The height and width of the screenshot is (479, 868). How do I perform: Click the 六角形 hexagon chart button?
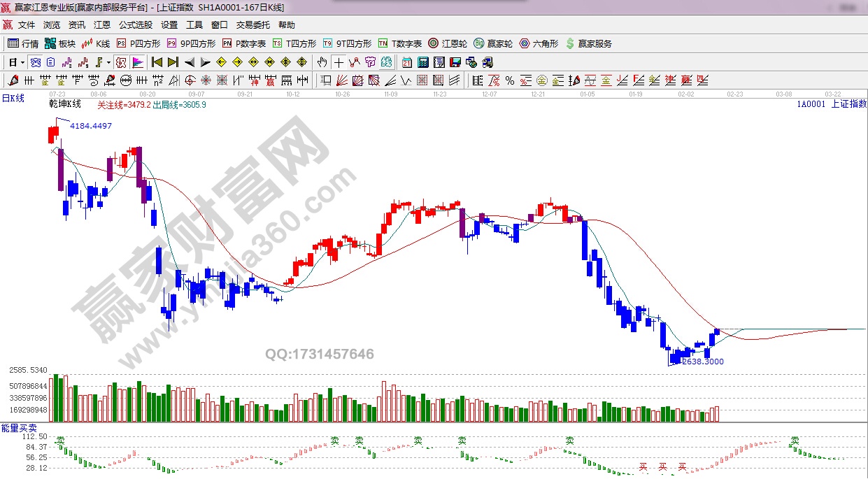coord(539,43)
